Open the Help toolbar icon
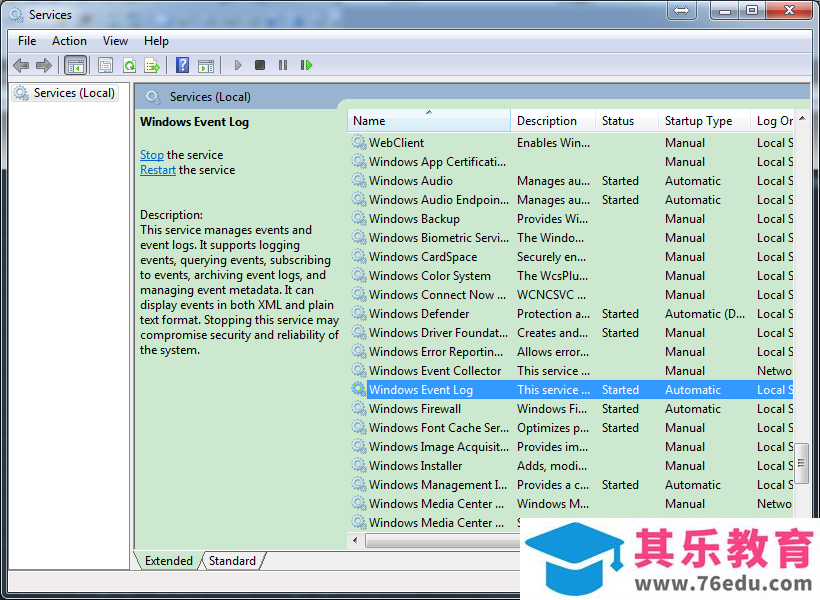820x600 pixels. click(183, 65)
